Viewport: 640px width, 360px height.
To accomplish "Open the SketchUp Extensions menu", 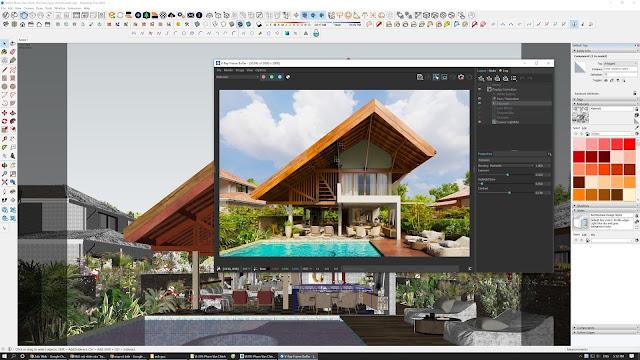I will [x=74, y=8].
